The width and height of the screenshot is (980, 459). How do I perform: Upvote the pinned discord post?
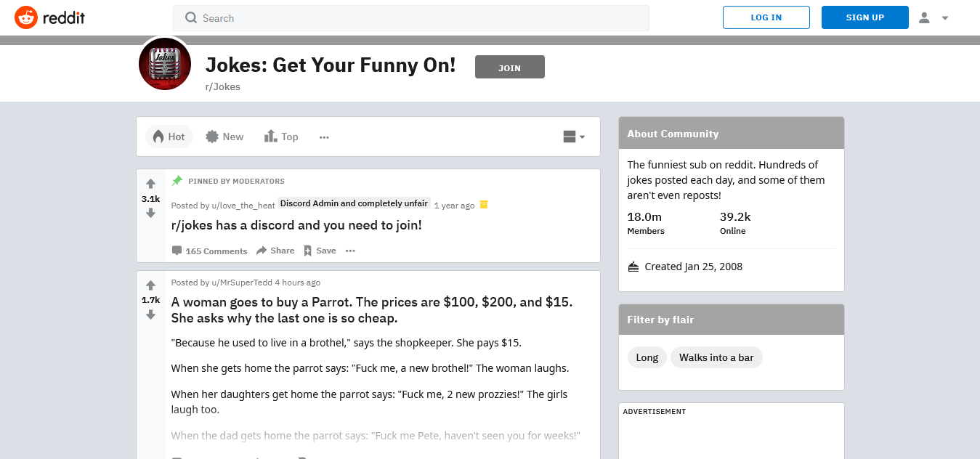pyautogui.click(x=150, y=183)
